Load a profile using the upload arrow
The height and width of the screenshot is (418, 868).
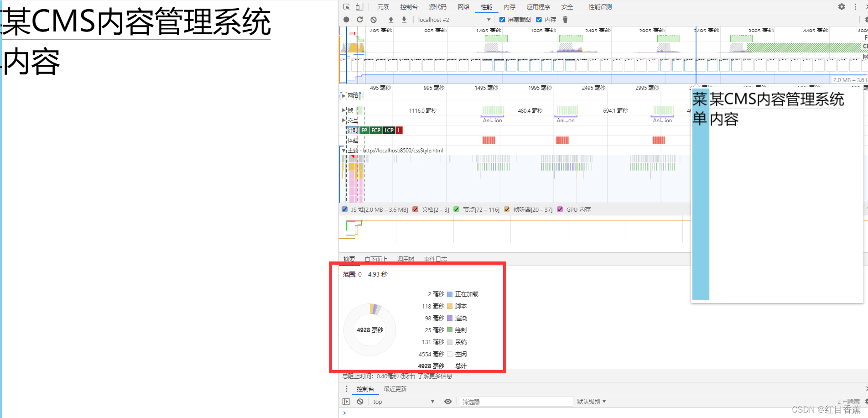(390, 20)
